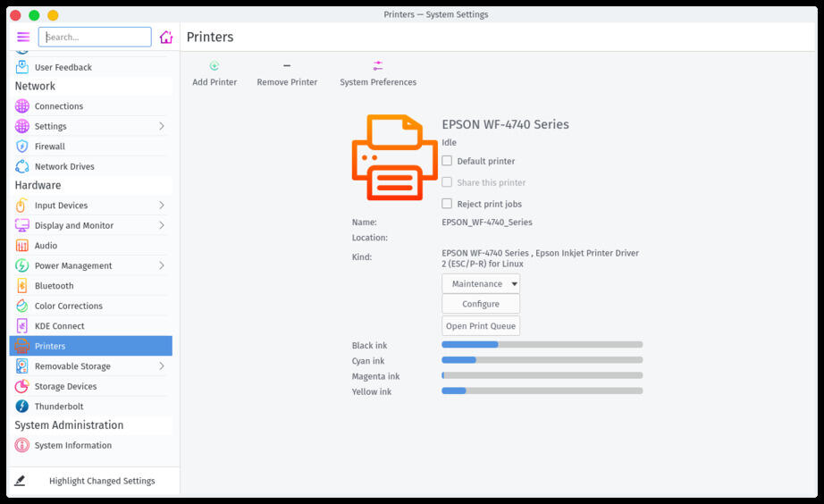The width and height of the screenshot is (824, 504).
Task: Expand the Input Devices chevron
Action: [162, 205]
